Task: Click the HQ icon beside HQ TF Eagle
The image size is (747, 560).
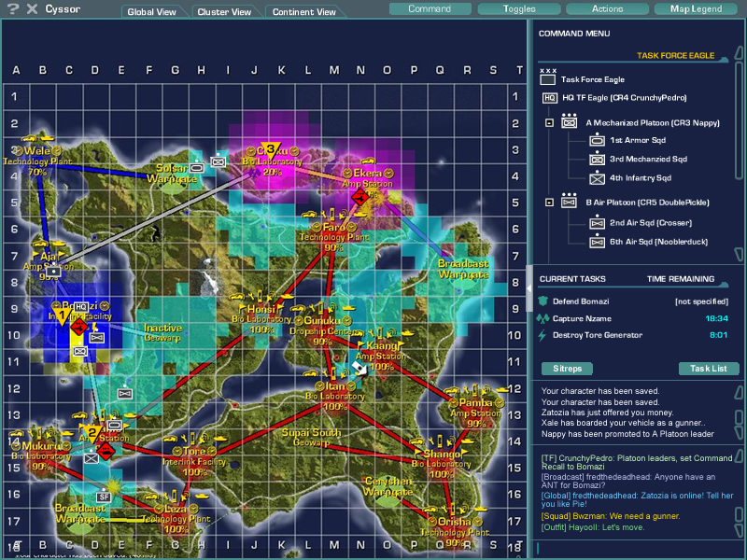Action: point(549,98)
